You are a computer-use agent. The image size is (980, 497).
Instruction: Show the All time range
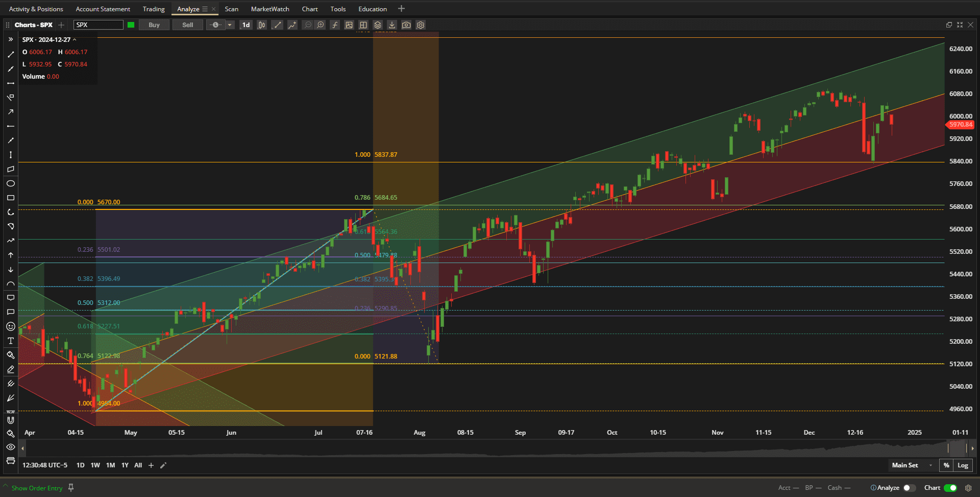[138, 465]
